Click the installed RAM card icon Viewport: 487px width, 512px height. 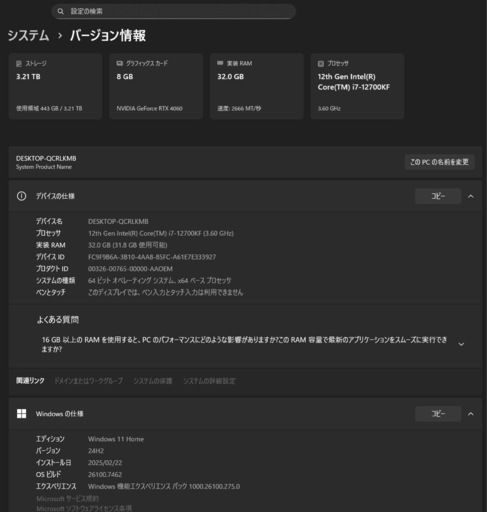pos(220,63)
